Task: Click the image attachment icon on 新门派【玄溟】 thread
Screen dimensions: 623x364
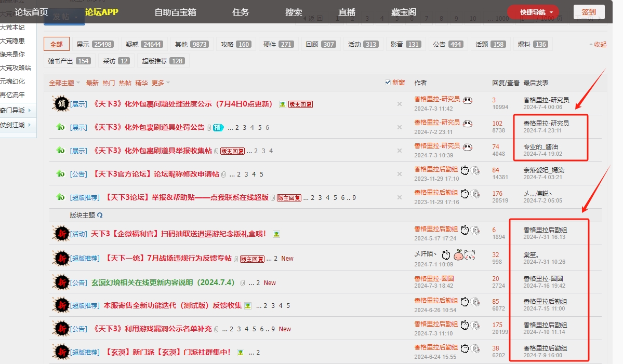Action: pyautogui.click(x=241, y=353)
